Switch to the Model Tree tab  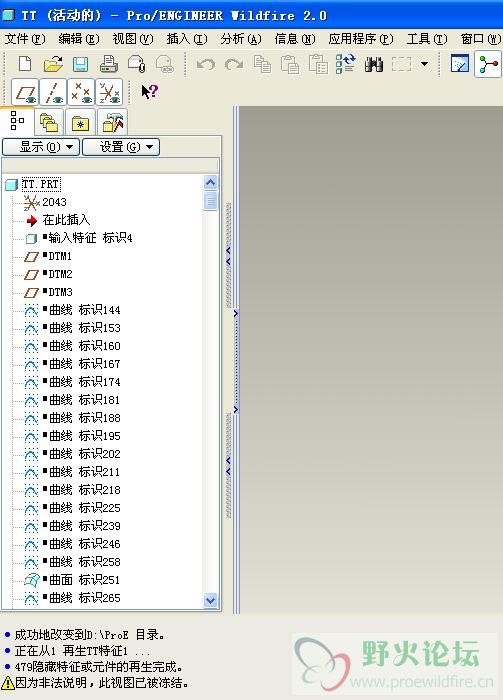[17, 121]
